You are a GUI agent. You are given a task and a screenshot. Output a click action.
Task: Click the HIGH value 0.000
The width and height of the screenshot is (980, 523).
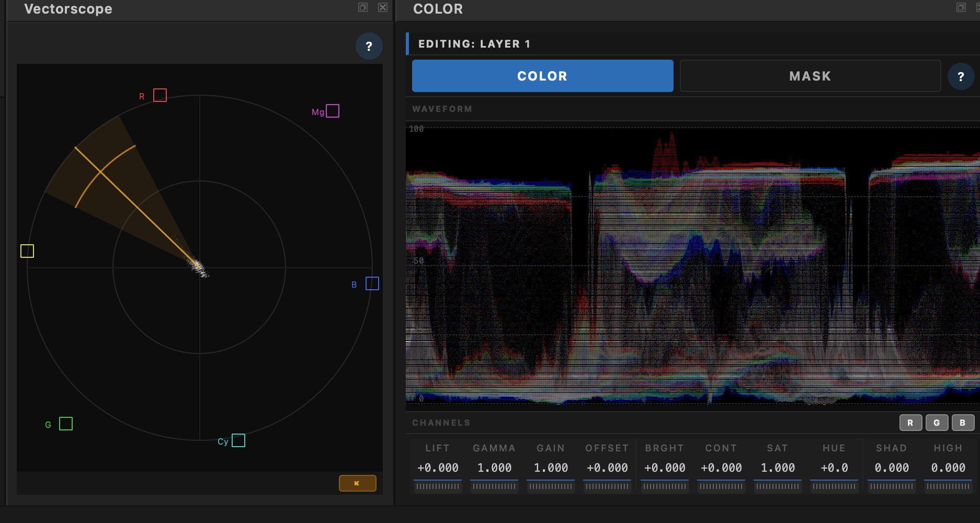[x=948, y=468]
